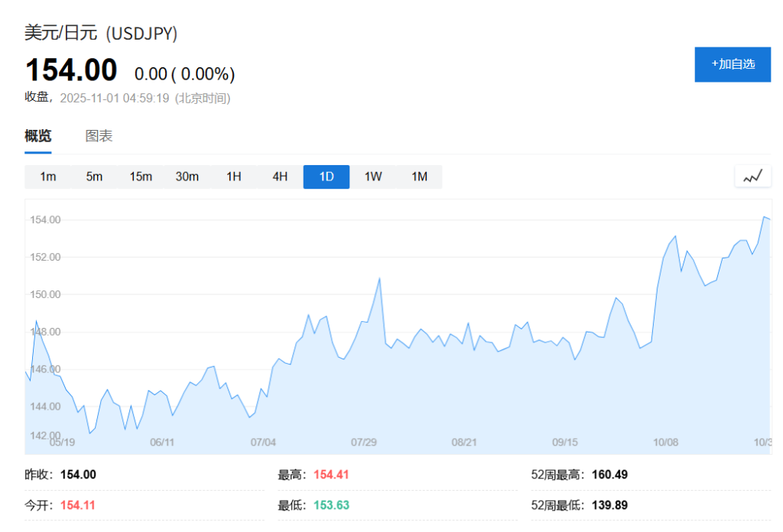Click the 154.00 current price

pyautogui.click(x=71, y=70)
